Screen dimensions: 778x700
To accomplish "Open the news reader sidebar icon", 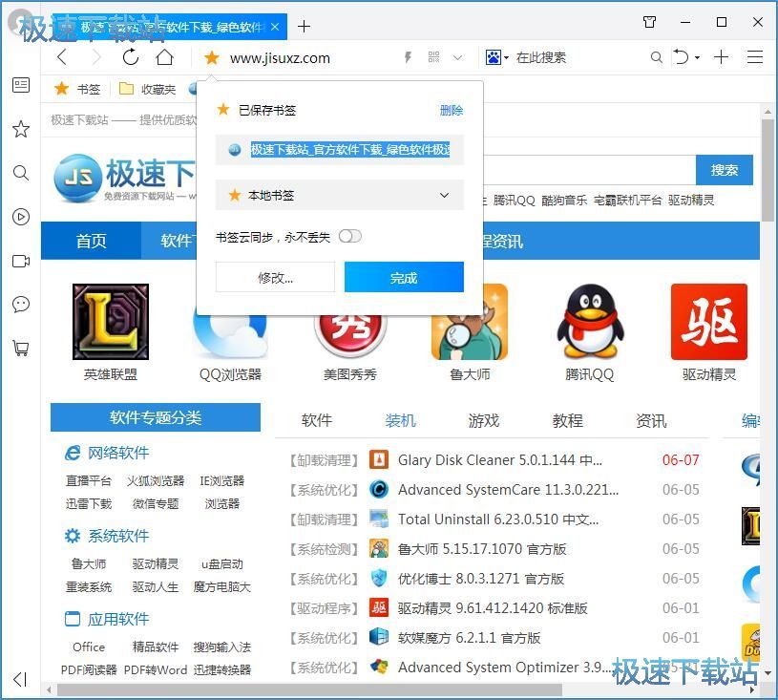I will tap(21, 85).
